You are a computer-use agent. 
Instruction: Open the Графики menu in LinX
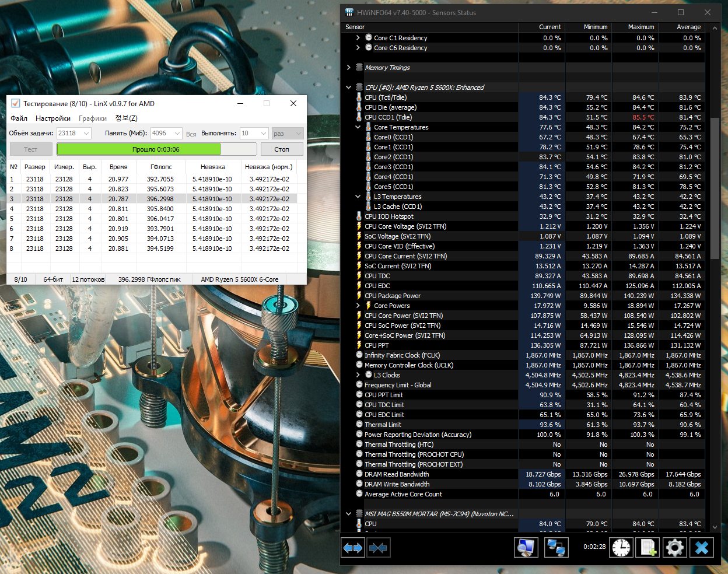coord(93,118)
